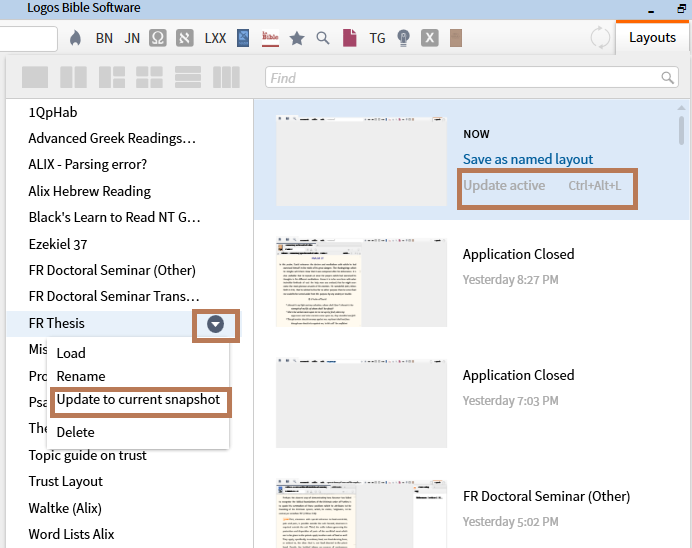Click the red Bible shortcut icon
The height and width of the screenshot is (548, 692).
click(270, 38)
